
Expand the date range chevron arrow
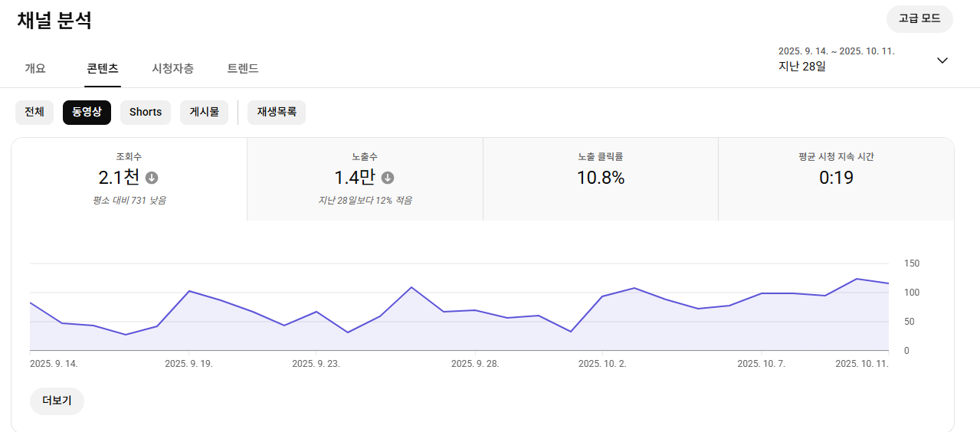click(942, 61)
